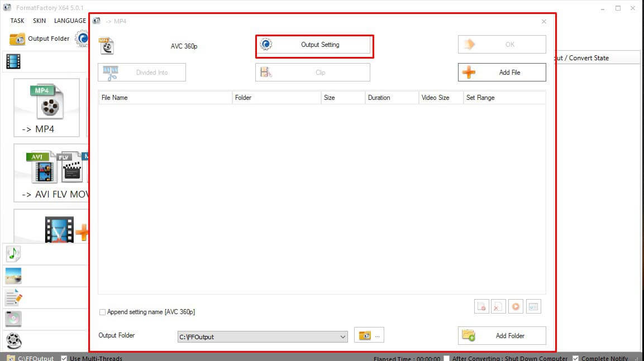Click the remove-file icon below the file list
Viewport: 644px width, 361px height.
481,306
